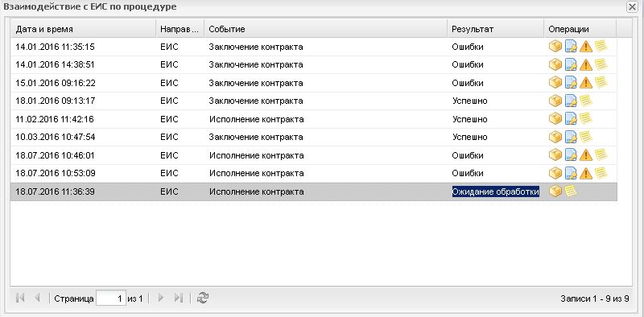Open the yellow note icon in the 11.02.2016 11:42:16 row
This screenshot has width=644, height=317.
[586, 118]
